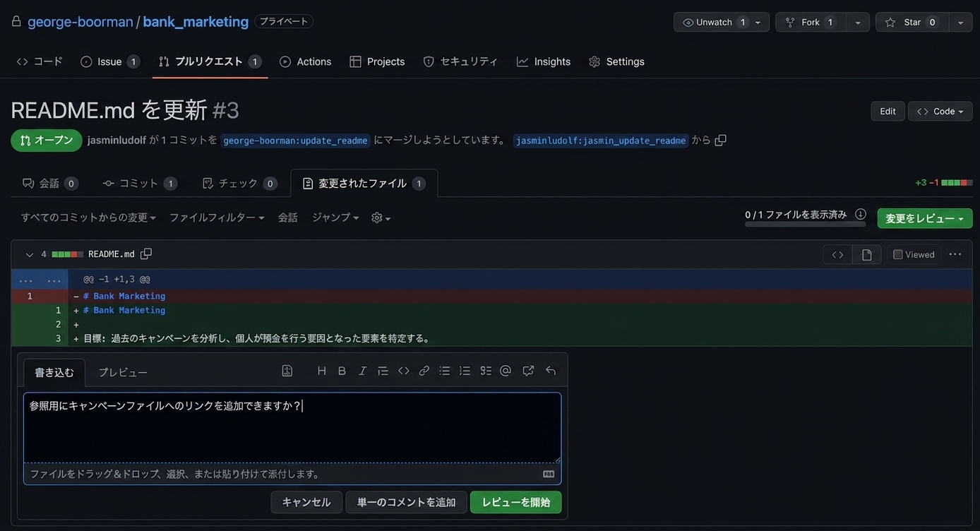
Task: Copy the head branch name icon
Action: [x=720, y=140]
